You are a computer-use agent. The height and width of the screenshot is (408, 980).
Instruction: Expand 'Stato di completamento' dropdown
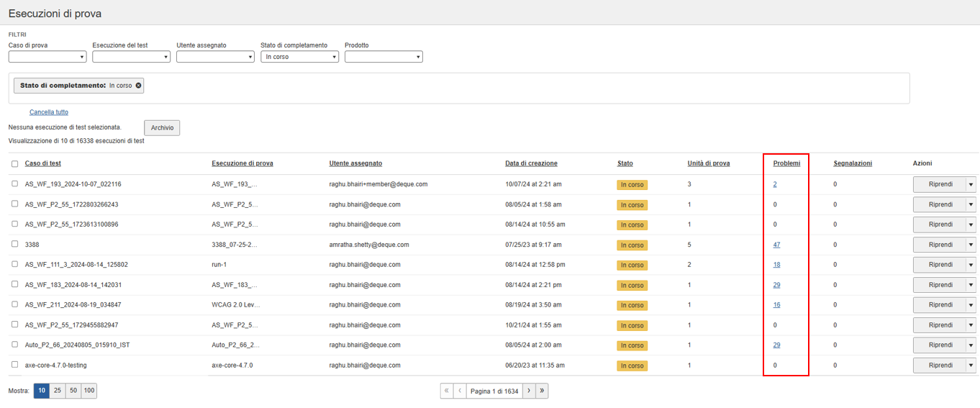point(299,57)
